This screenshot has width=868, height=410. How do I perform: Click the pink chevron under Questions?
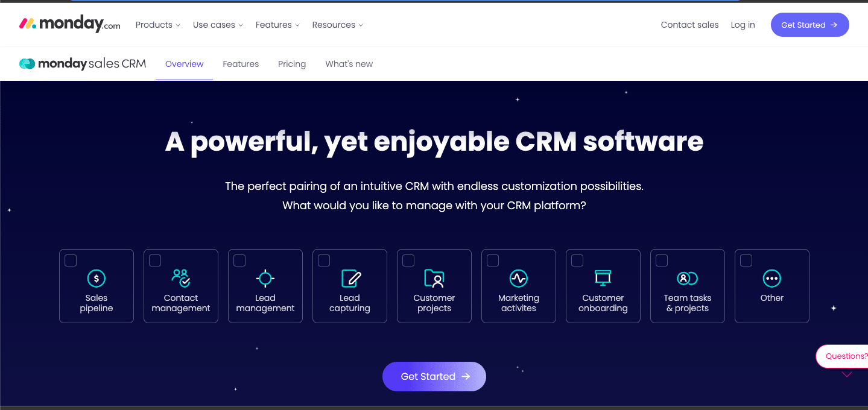click(x=847, y=374)
